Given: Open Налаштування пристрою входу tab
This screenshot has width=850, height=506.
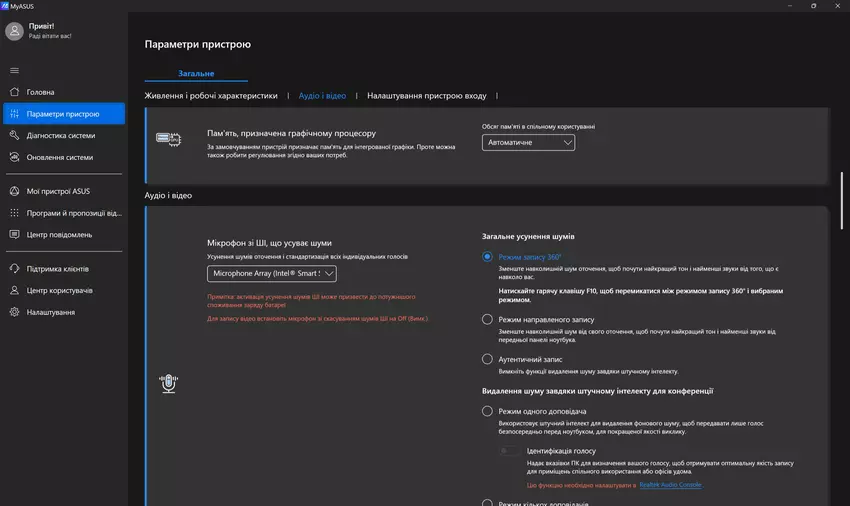Looking at the screenshot, I should click(x=427, y=96).
